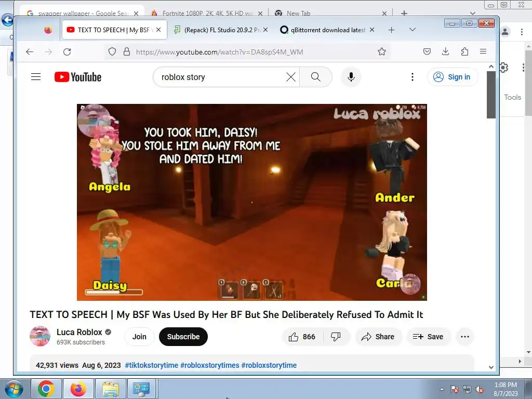
Task: Open Chrome three-dot menu
Action: click(522, 32)
